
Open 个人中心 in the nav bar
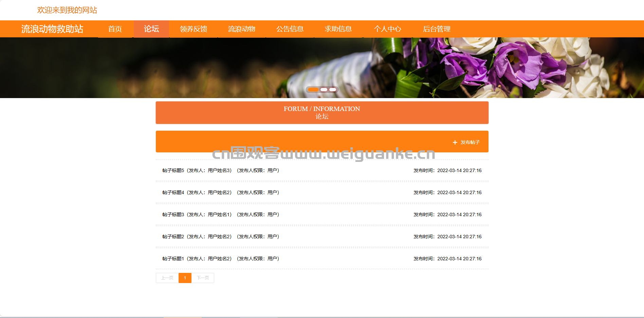coord(387,29)
